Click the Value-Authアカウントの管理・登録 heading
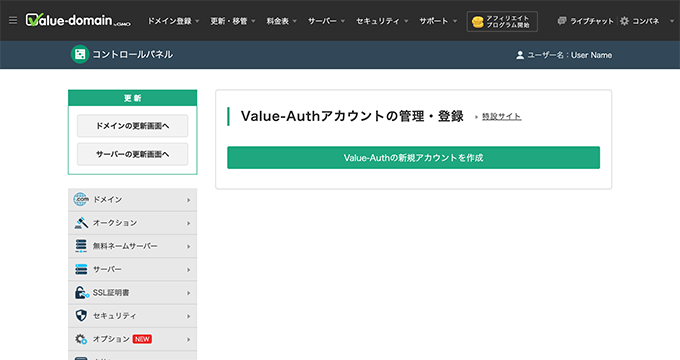This screenshot has height=360, width=680. [352, 116]
